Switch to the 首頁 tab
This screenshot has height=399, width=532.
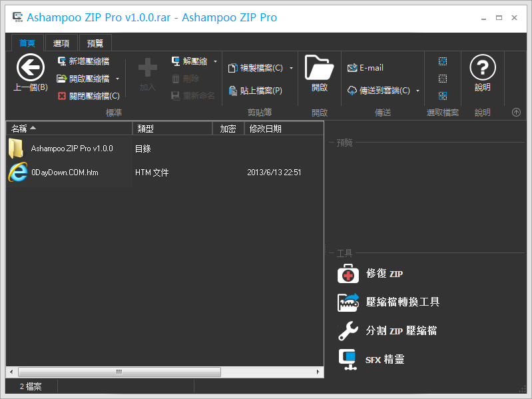coord(27,43)
